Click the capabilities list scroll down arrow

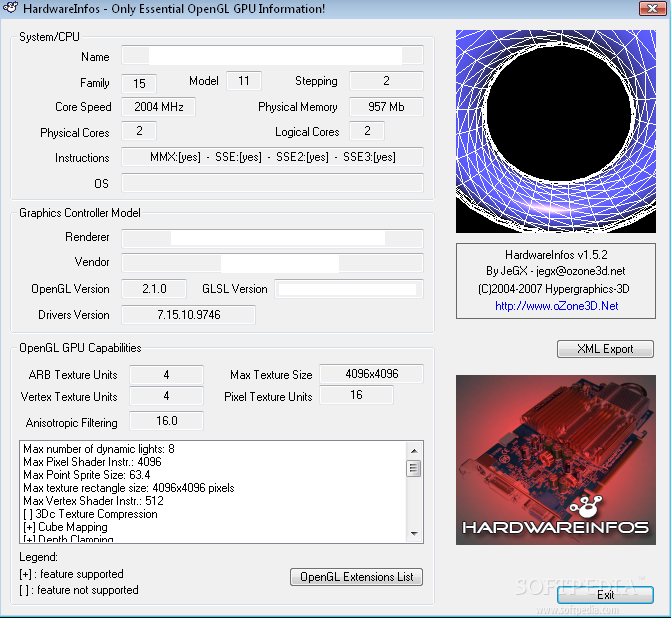point(414,533)
